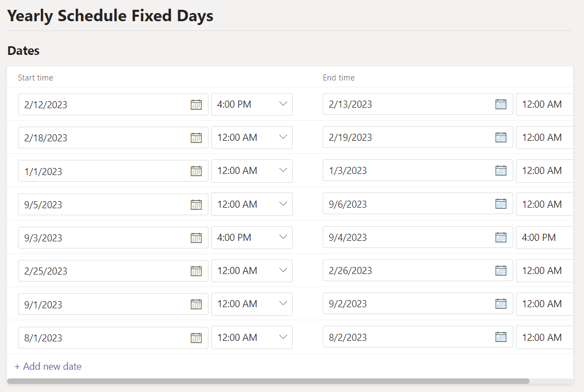Image resolution: width=584 pixels, height=392 pixels.
Task: Open end time dropdown for 9/6/2023
Action: click(x=544, y=204)
